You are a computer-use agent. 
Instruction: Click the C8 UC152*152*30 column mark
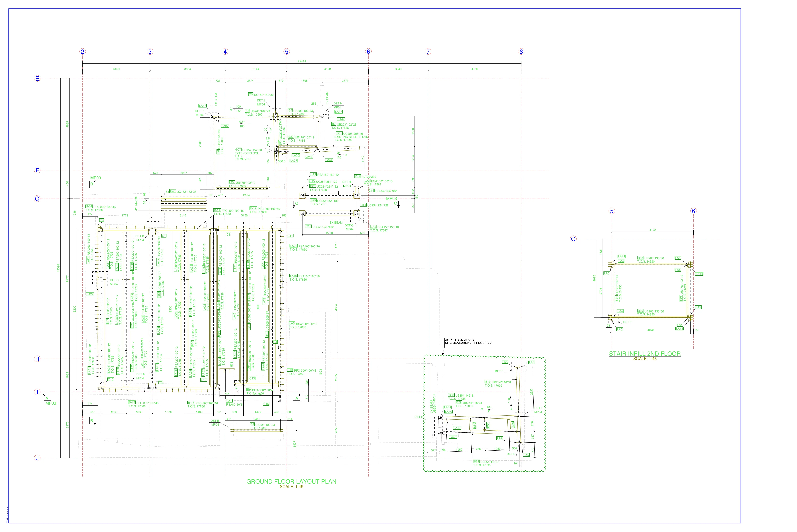tap(261, 95)
